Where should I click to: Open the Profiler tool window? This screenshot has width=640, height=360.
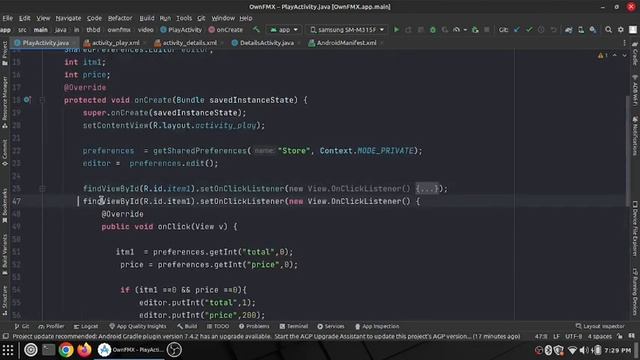51,326
